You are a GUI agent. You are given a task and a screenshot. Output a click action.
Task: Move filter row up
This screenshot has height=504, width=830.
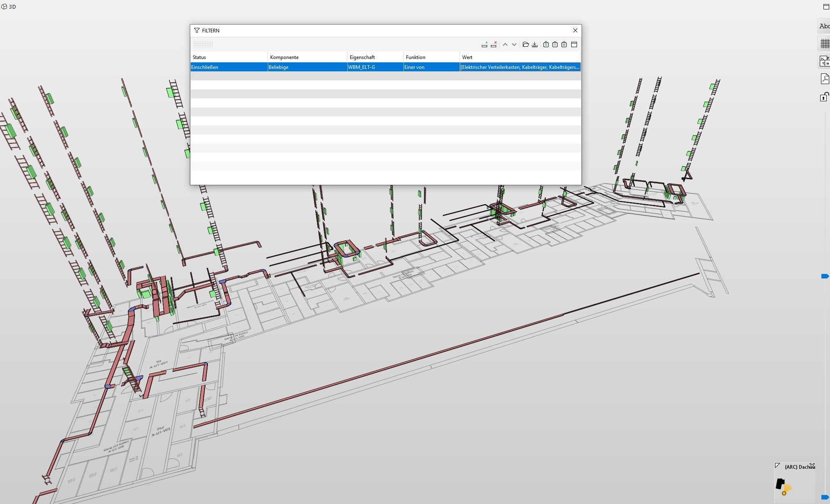pyautogui.click(x=505, y=44)
